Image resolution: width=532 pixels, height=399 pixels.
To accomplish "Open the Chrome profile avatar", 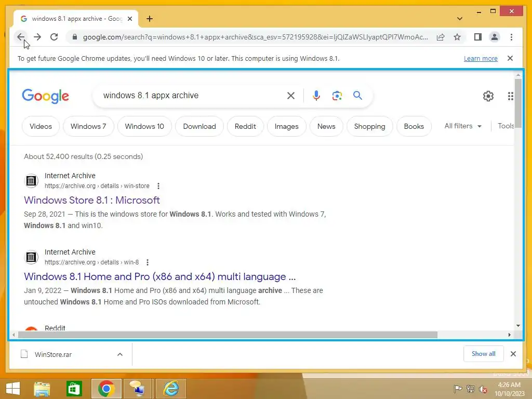I will [x=495, y=37].
